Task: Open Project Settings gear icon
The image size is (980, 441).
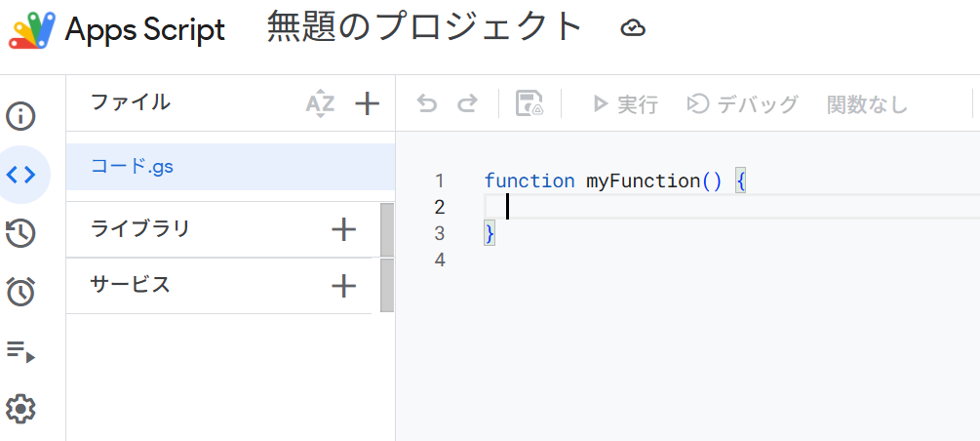Action: pyautogui.click(x=21, y=407)
